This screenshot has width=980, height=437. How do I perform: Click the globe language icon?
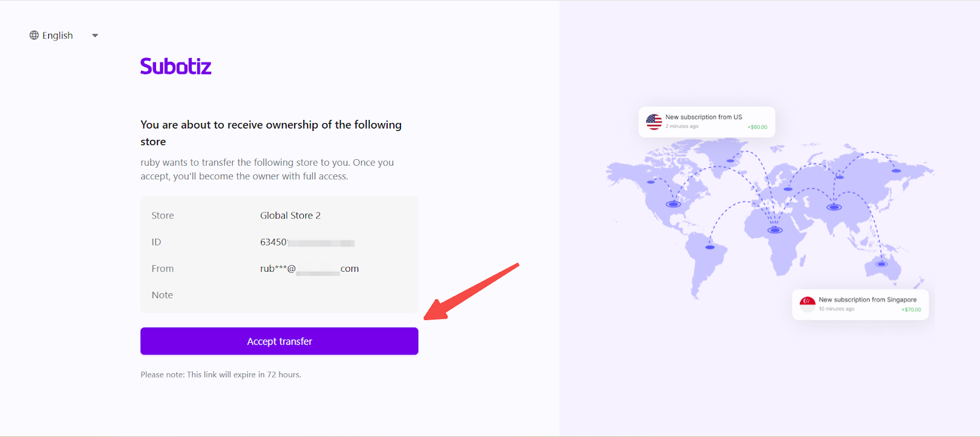point(34,35)
